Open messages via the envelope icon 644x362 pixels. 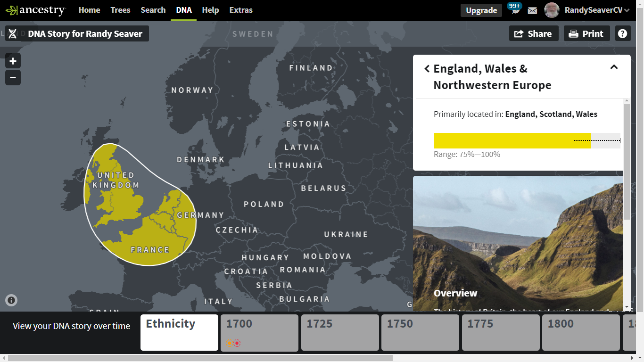(x=532, y=10)
